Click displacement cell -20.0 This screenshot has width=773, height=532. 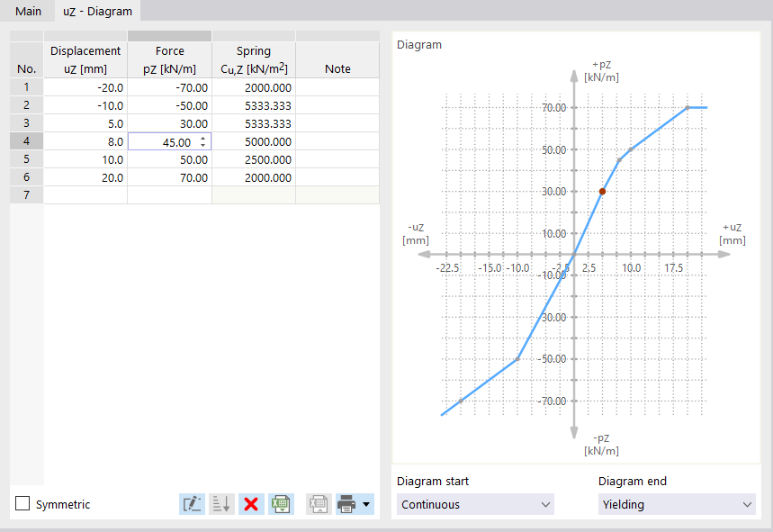coord(85,87)
